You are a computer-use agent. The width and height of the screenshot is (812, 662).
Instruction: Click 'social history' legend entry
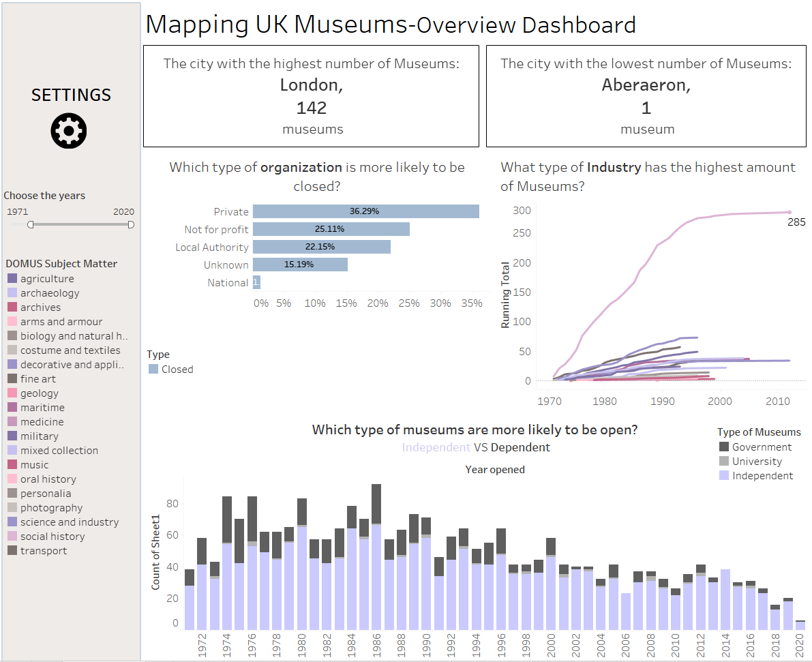pyautogui.click(x=52, y=537)
